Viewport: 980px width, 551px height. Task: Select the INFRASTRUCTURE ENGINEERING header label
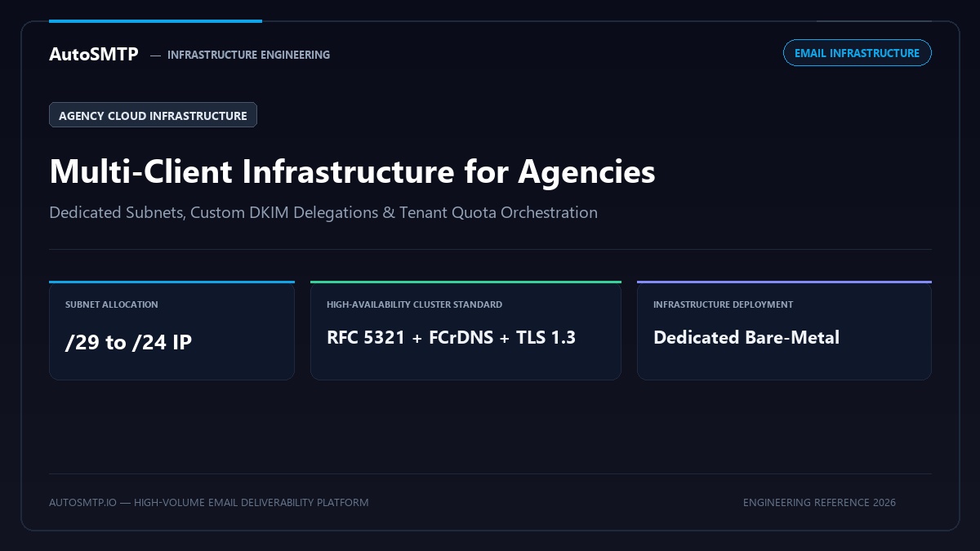[248, 55]
